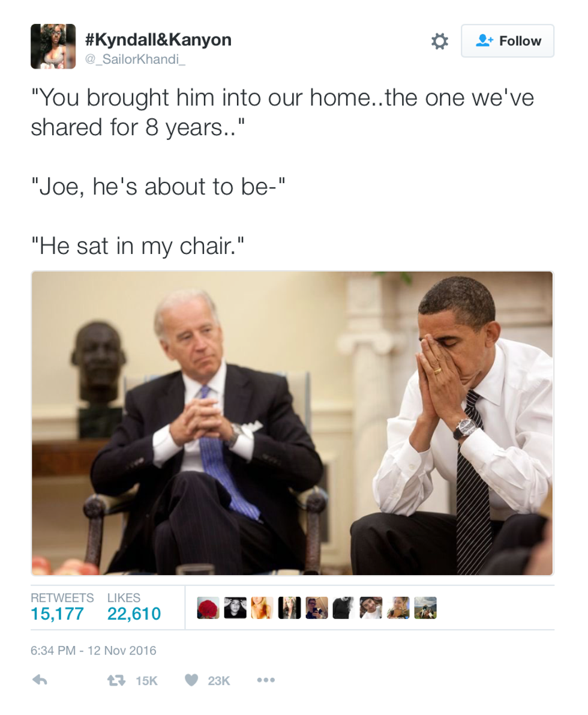Visit the @_SailorKhandi_ handle link

[x=135, y=59]
